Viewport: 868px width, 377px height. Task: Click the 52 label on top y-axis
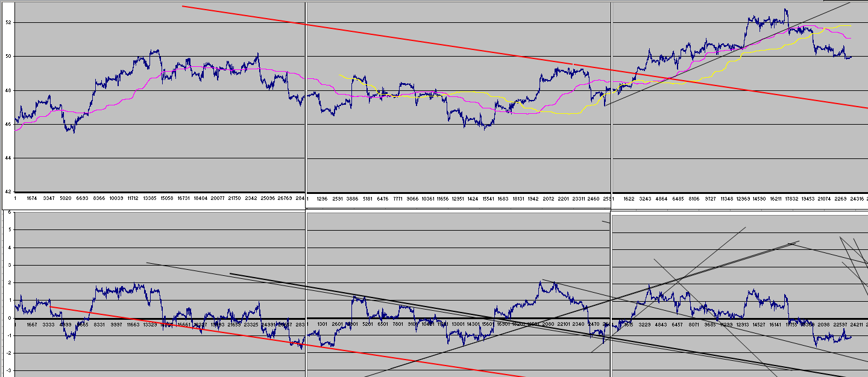point(8,22)
